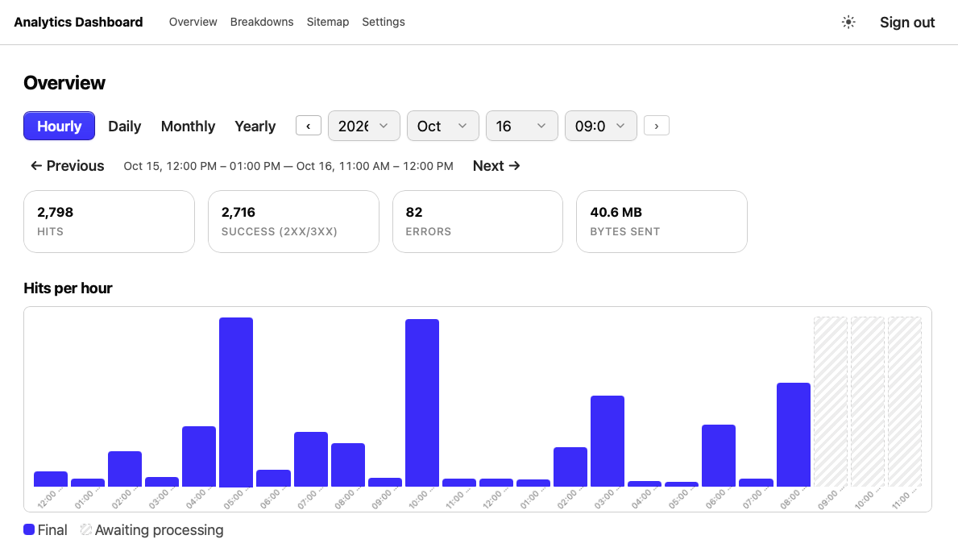The width and height of the screenshot is (958, 560).
Task: Go to the Previous time range
Action: coord(67,165)
